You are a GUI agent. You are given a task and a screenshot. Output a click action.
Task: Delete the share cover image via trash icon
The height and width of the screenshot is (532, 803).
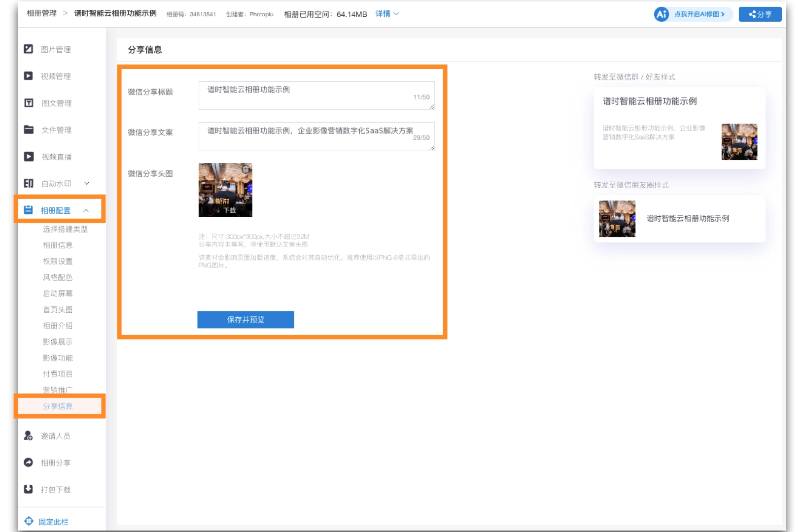245,169
